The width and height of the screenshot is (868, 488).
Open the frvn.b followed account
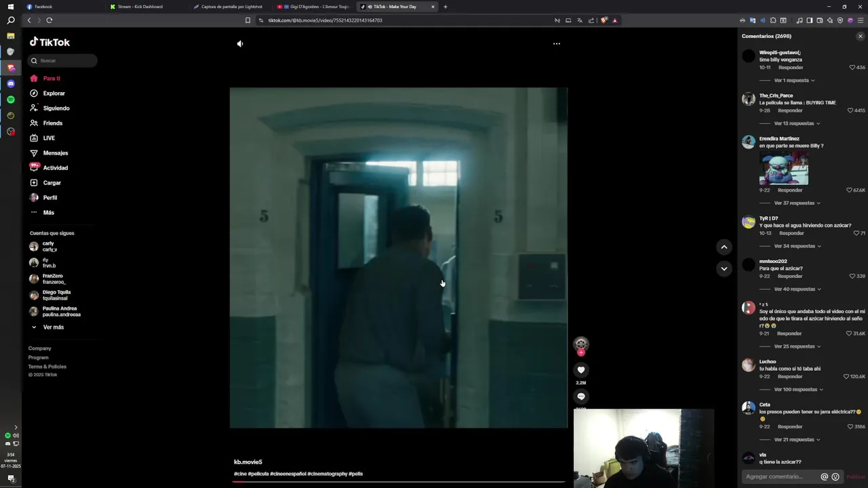[x=43, y=263]
